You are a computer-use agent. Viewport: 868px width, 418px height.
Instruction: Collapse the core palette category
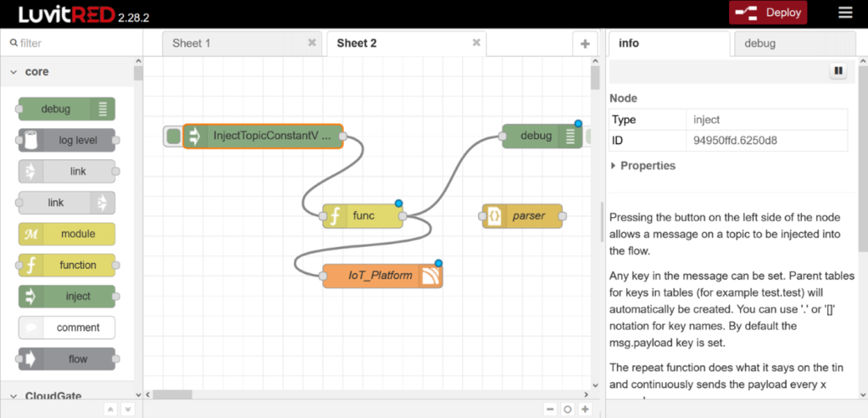pos(14,73)
